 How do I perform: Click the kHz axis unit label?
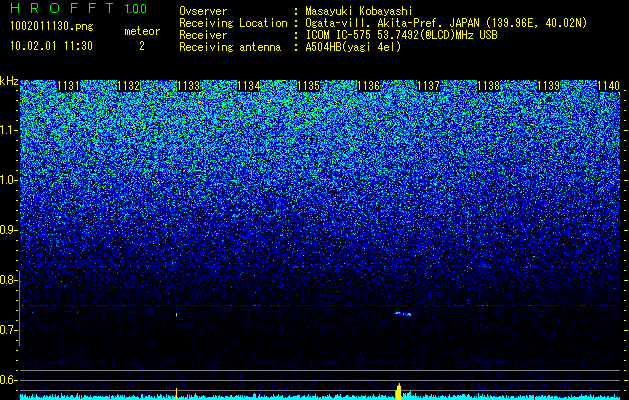[9, 81]
